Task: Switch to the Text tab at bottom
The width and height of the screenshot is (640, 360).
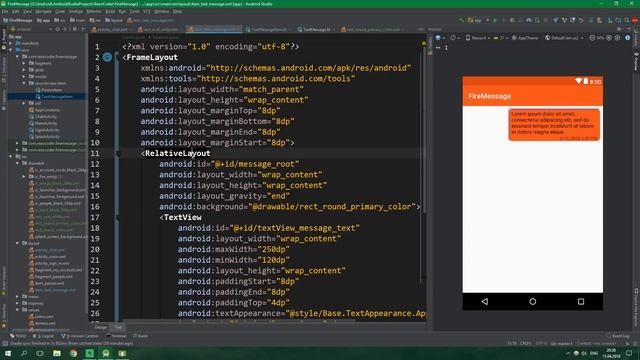Action: 118,327
